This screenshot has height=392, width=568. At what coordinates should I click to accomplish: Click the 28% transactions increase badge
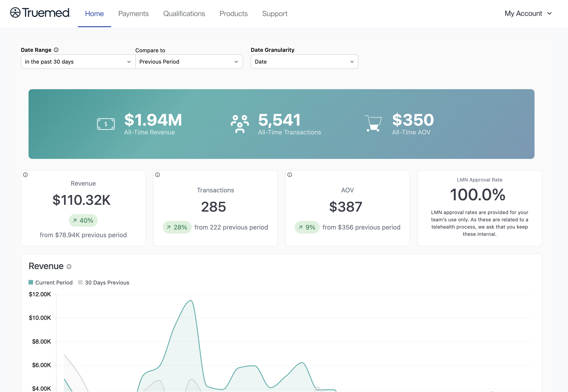point(177,227)
